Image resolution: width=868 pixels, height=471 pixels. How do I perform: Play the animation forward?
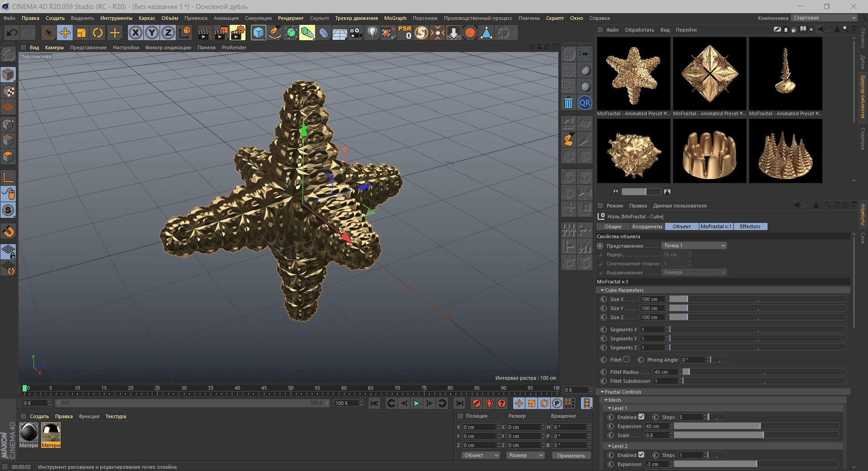coord(416,403)
